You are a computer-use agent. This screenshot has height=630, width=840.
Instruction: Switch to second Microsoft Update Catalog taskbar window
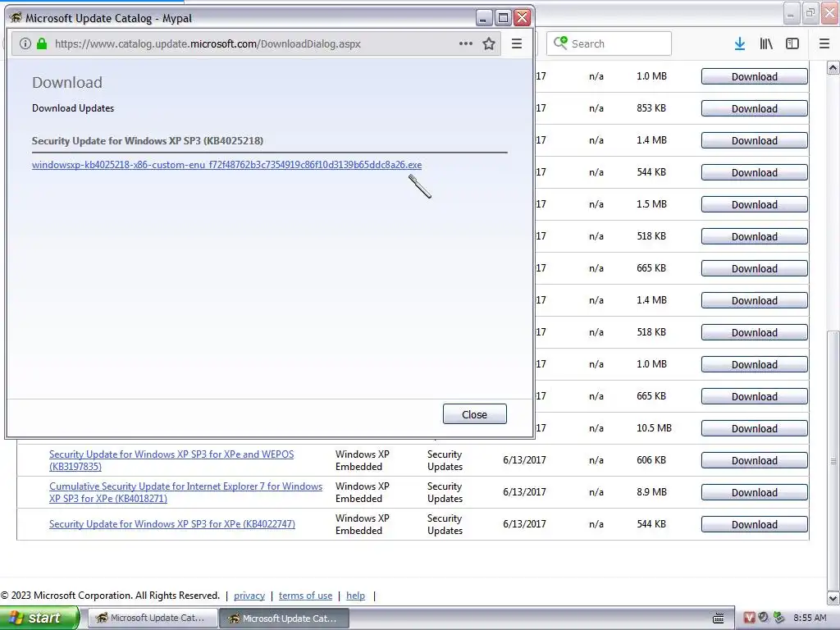click(285, 618)
